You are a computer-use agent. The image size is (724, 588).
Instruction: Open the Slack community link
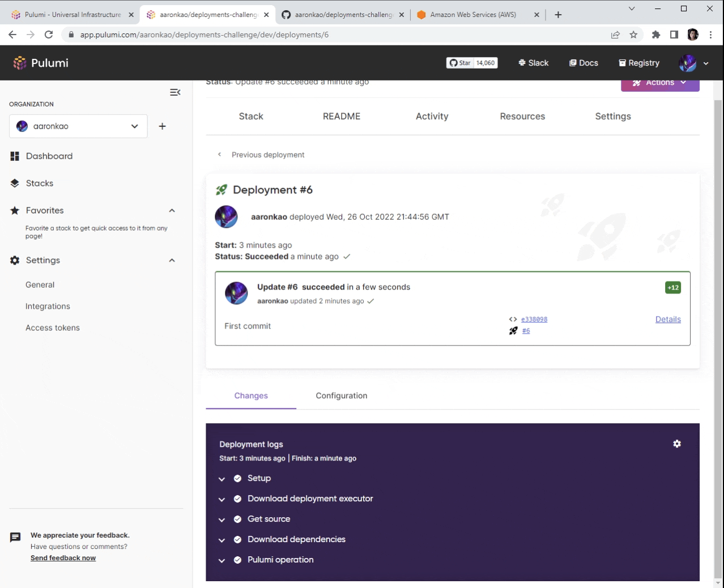pyautogui.click(x=533, y=63)
